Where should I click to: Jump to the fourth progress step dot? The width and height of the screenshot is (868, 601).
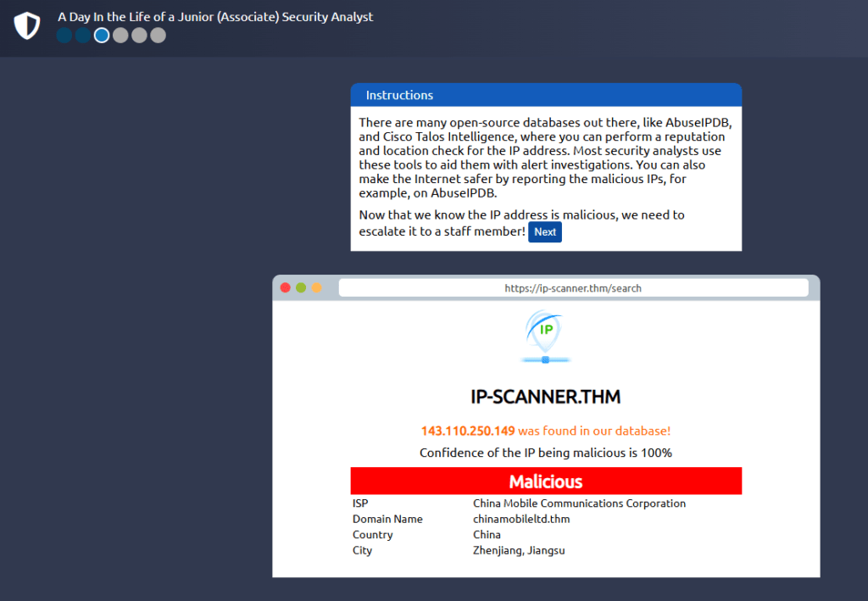pyautogui.click(x=120, y=36)
